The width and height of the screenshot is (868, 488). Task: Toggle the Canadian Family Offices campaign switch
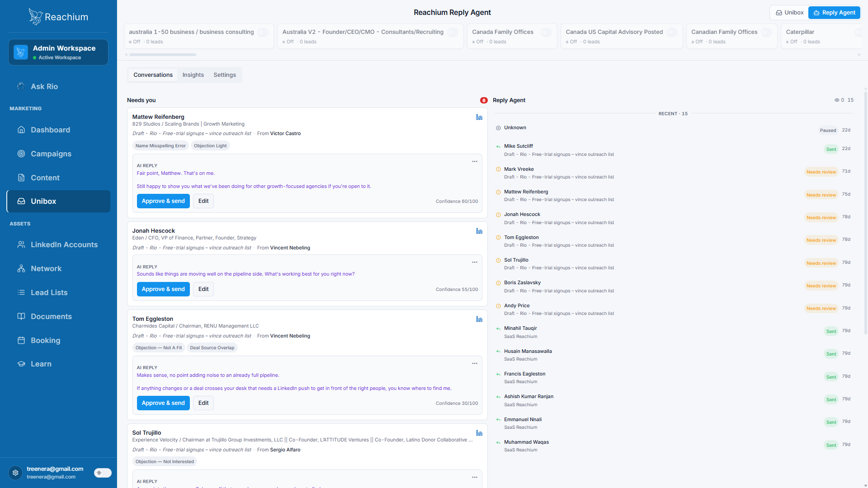tap(766, 32)
